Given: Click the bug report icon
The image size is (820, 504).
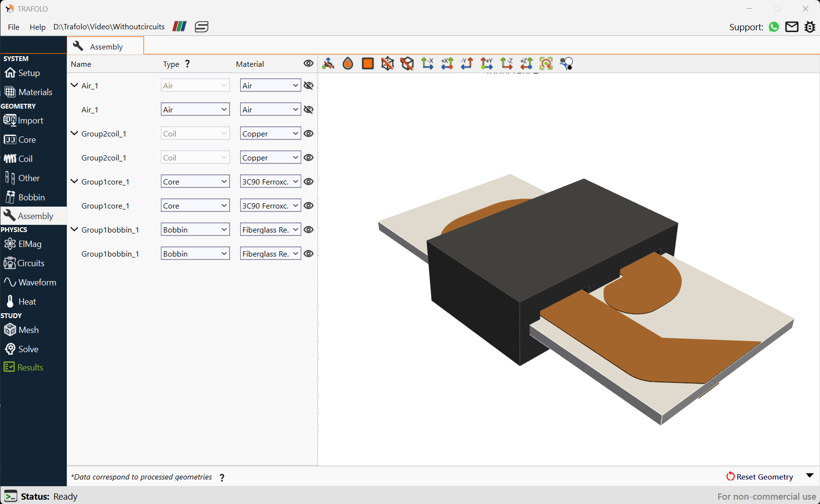Looking at the screenshot, I should tap(810, 27).
